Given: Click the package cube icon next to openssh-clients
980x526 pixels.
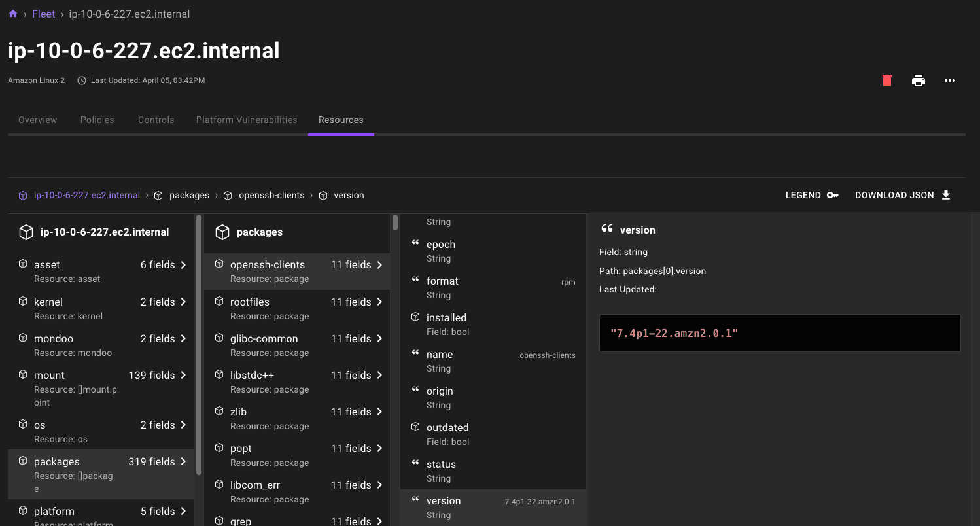Looking at the screenshot, I should 219,264.
